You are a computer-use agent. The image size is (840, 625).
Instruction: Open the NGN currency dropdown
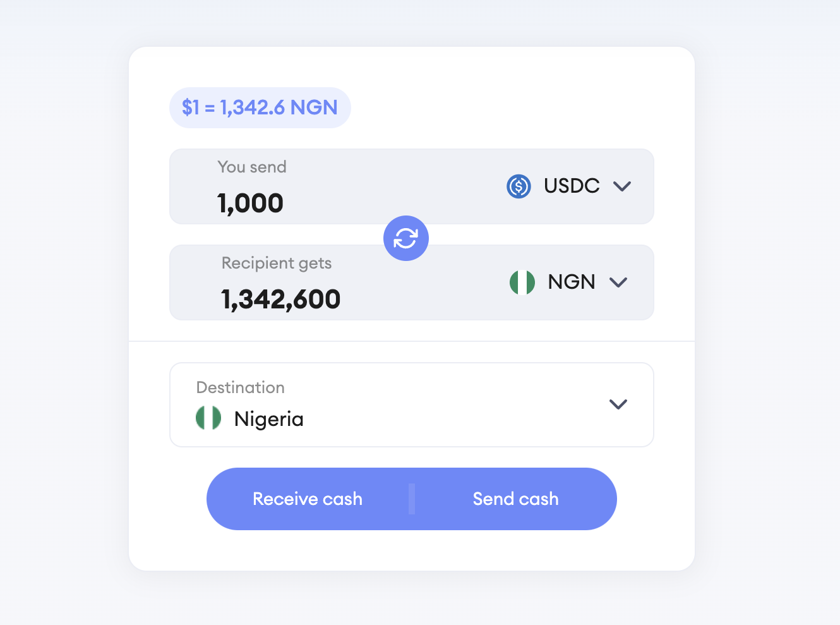(x=618, y=282)
